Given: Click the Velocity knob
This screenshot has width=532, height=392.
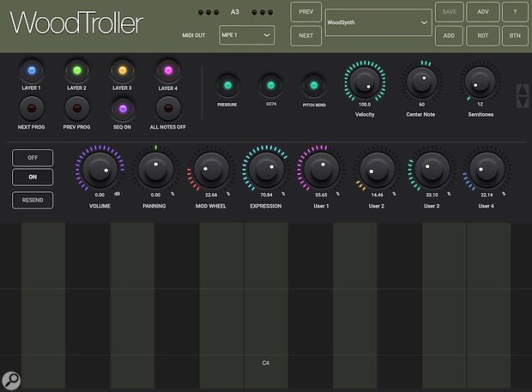Looking at the screenshot, I should pos(365,81).
